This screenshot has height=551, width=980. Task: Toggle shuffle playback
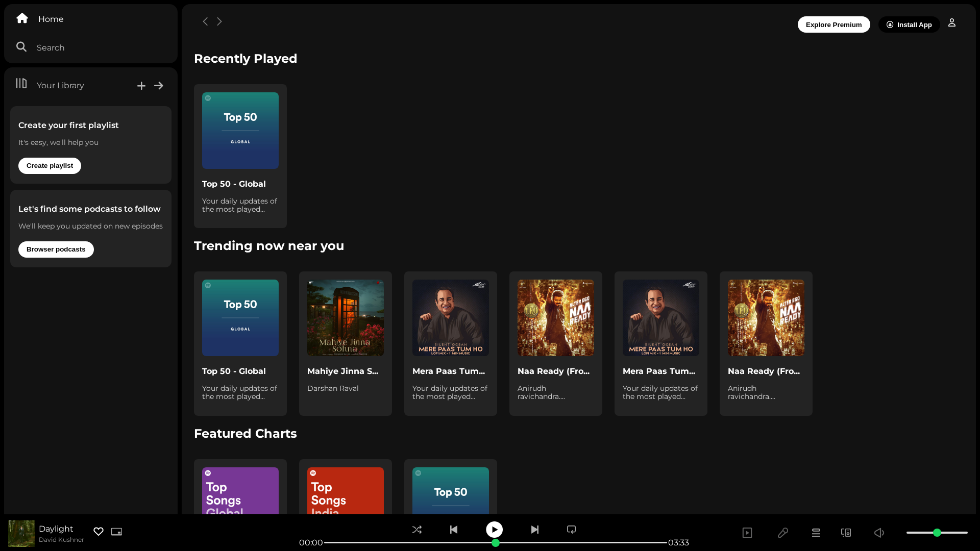[417, 530]
